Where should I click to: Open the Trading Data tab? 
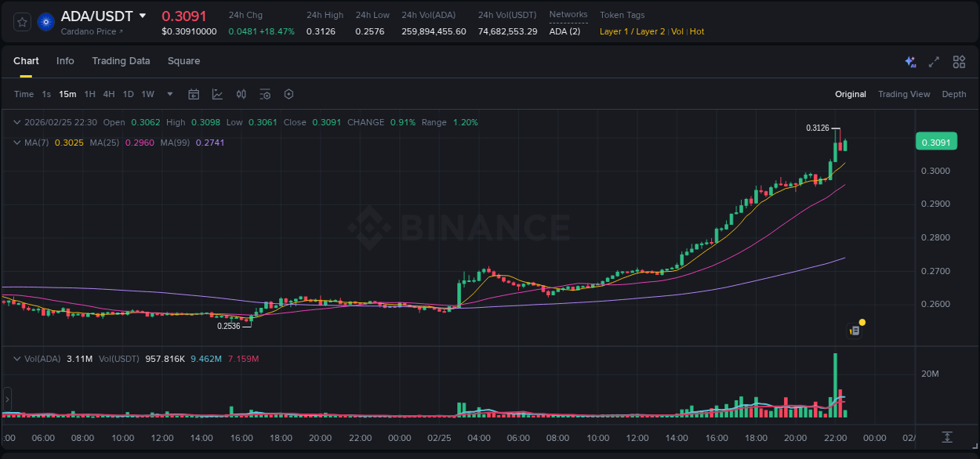121,60
